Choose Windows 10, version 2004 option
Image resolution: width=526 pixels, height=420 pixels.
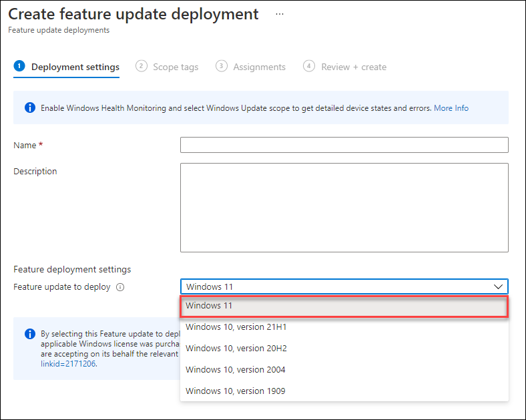tap(344, 370)
